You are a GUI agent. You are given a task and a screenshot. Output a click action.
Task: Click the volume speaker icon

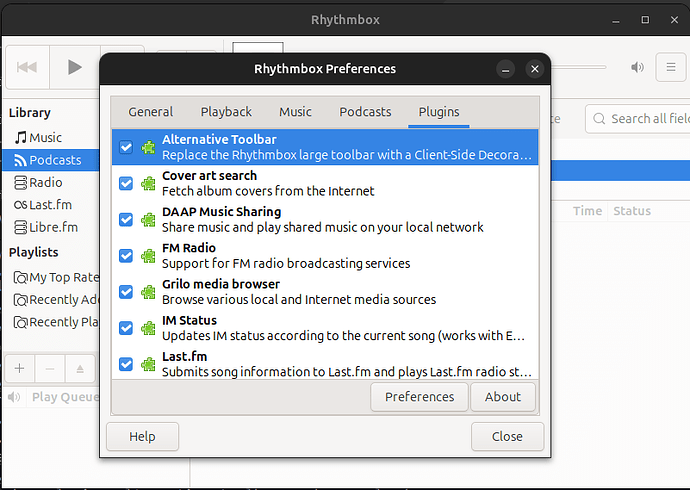tap(637, 67)
